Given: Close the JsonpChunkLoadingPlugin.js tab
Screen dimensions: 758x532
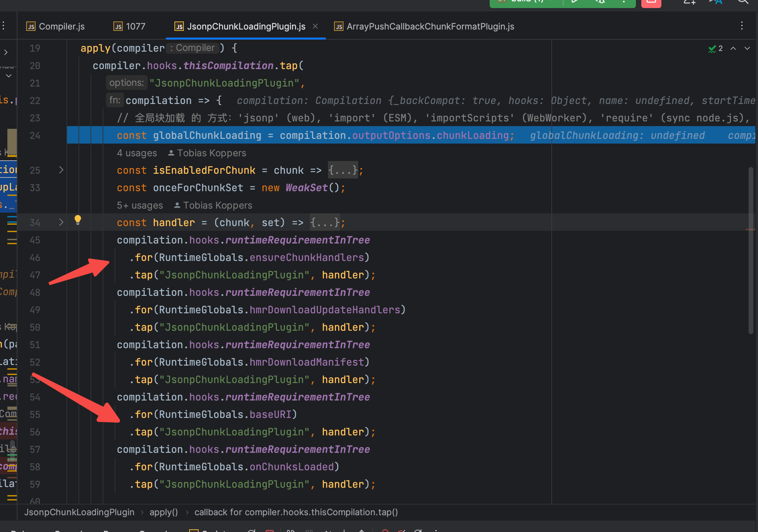Looking at the screenshot, I should 315,26.
